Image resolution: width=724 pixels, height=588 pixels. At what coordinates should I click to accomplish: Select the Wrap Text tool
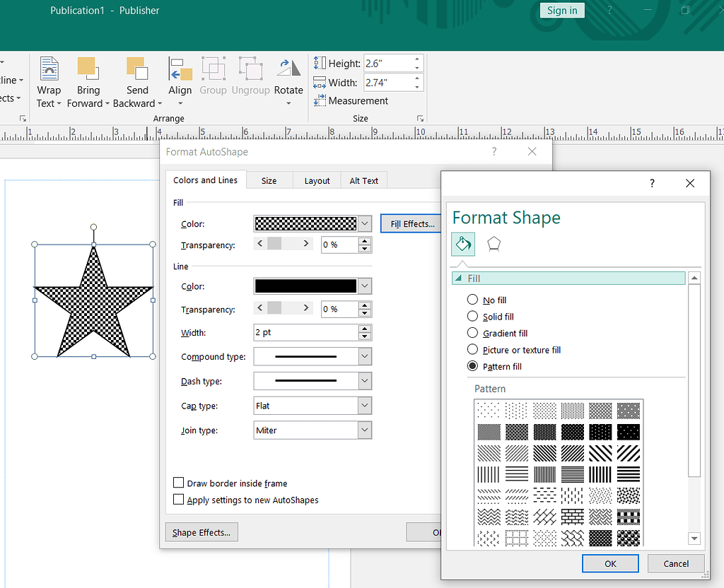[49, 81]
